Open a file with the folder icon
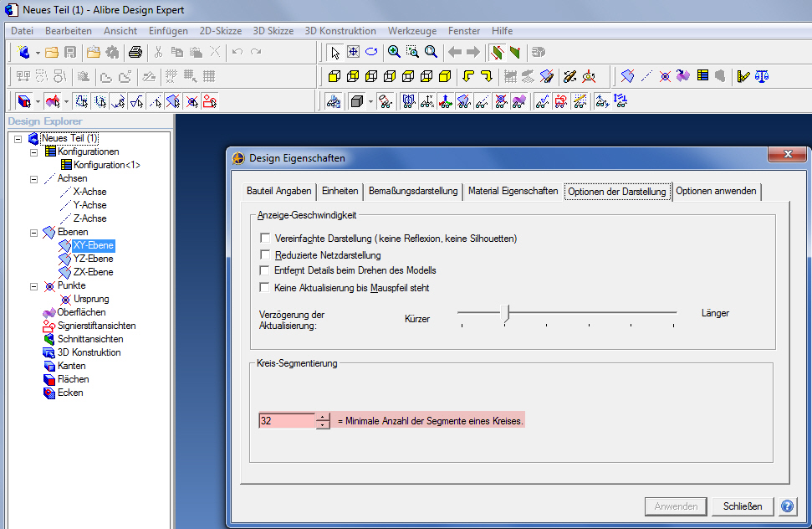Viewport: 812px width, 529px height. [51, 52]
